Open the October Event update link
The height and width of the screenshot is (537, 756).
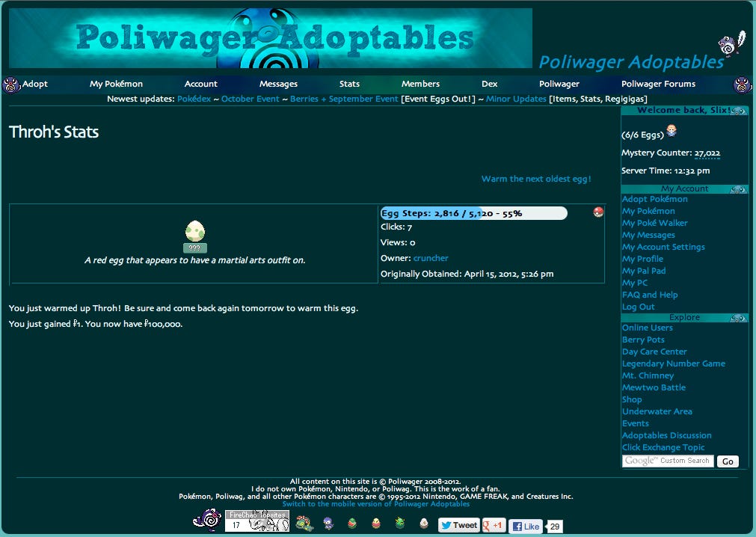point(251,99)
